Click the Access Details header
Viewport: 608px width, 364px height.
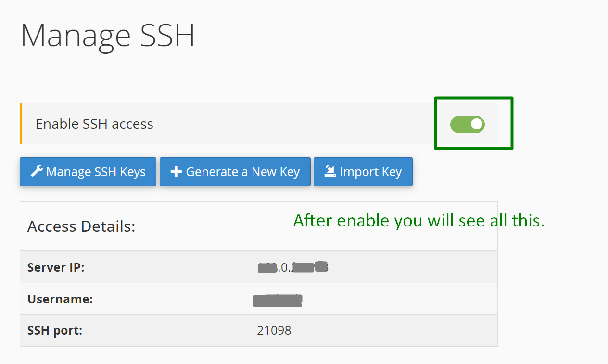[x=81, y=226]
